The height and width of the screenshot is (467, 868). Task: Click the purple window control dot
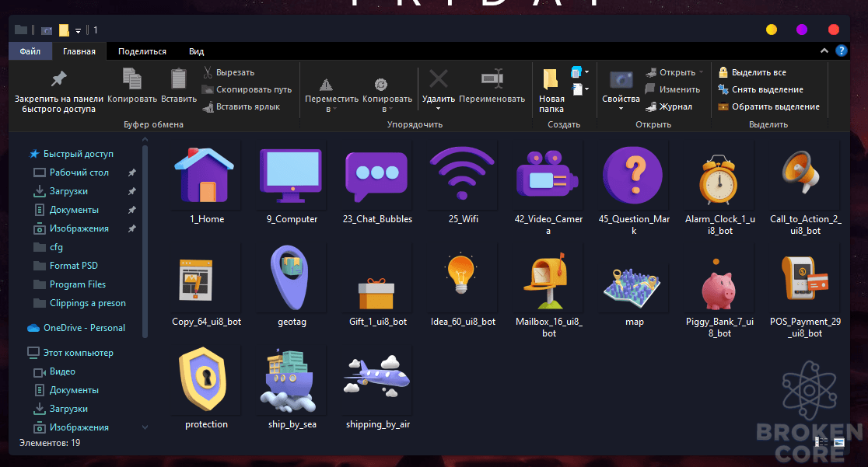(x=802, y=30)
